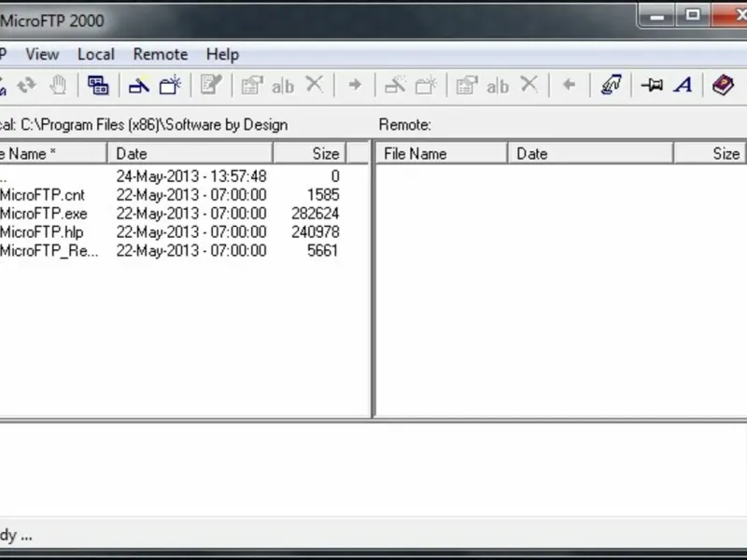The image size is (747, 560).
Task: Click the blue local change directory icon
Action: (138, 86)
